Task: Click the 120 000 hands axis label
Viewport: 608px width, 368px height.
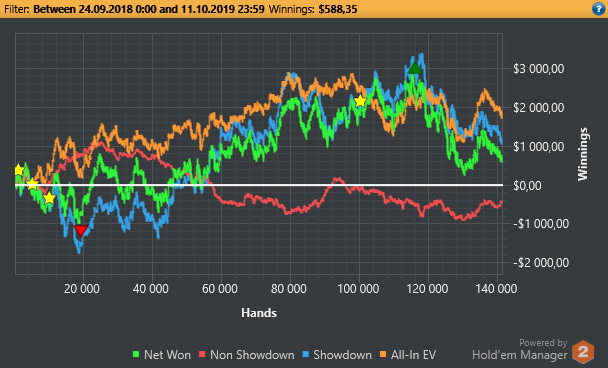Action: point(427,289)
